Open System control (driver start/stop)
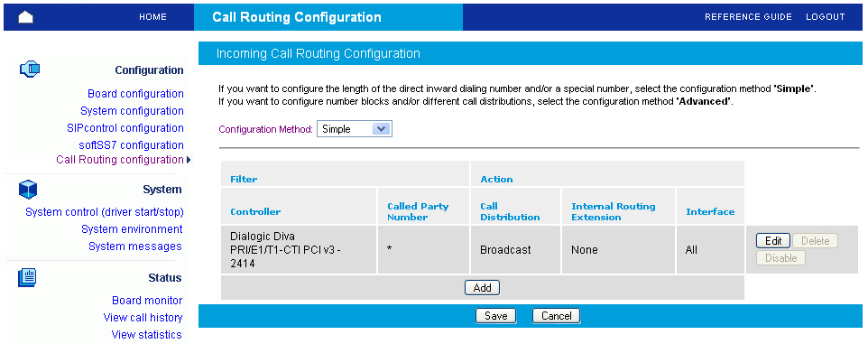The image size is (868, 344). (x=105, y=212)
